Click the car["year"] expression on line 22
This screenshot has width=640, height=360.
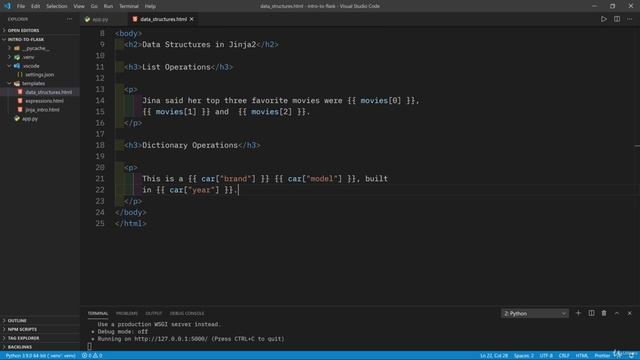196,190
